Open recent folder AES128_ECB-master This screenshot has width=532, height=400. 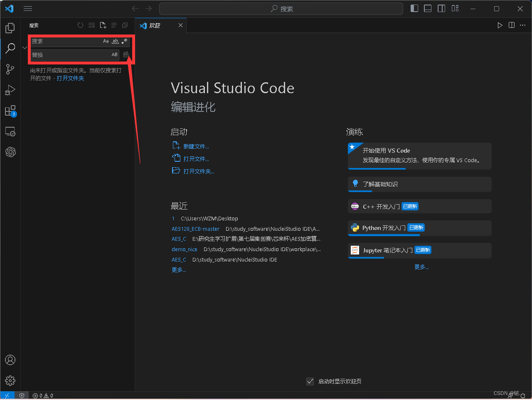click(195, 229)
